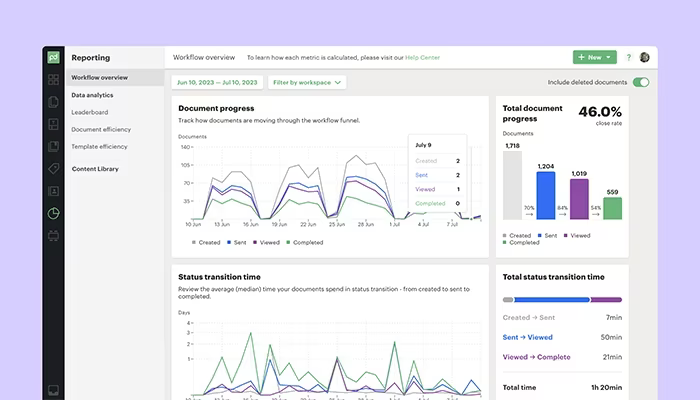The height and width of the screenshot is (400, 700).
Task: Open Template efficiency report
Action: coord(100,146)
